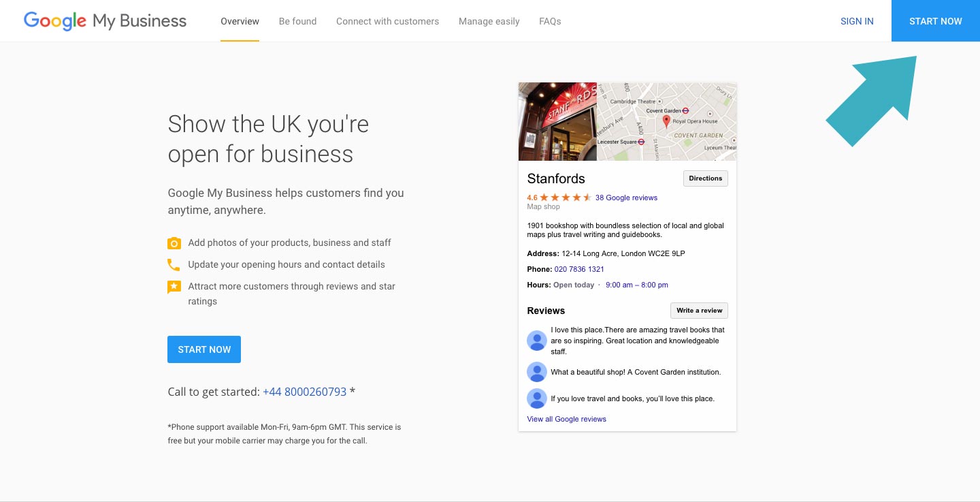
Task: Select the Manage easily tab
Action: tap(489, 21)
